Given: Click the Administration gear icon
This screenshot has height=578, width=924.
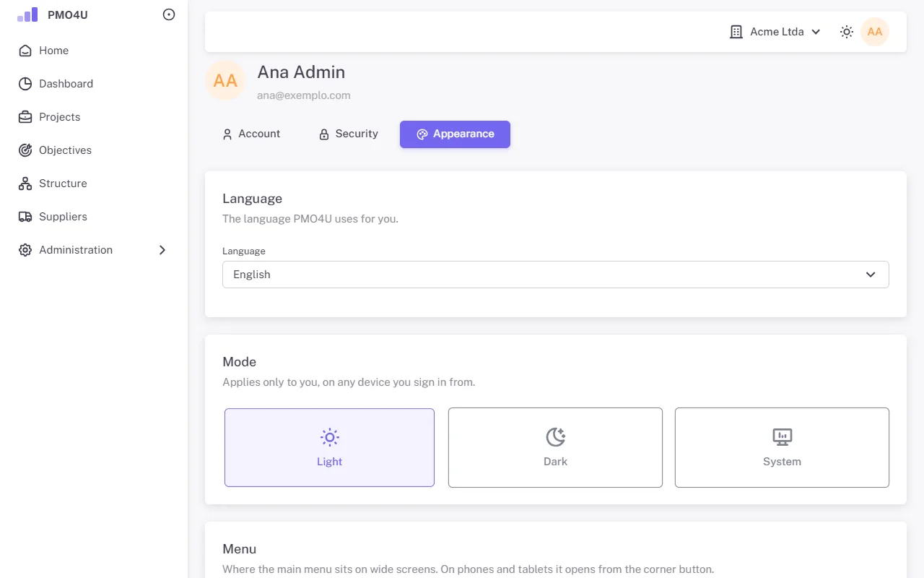Looking at the screenshot, I should [25, 250].
